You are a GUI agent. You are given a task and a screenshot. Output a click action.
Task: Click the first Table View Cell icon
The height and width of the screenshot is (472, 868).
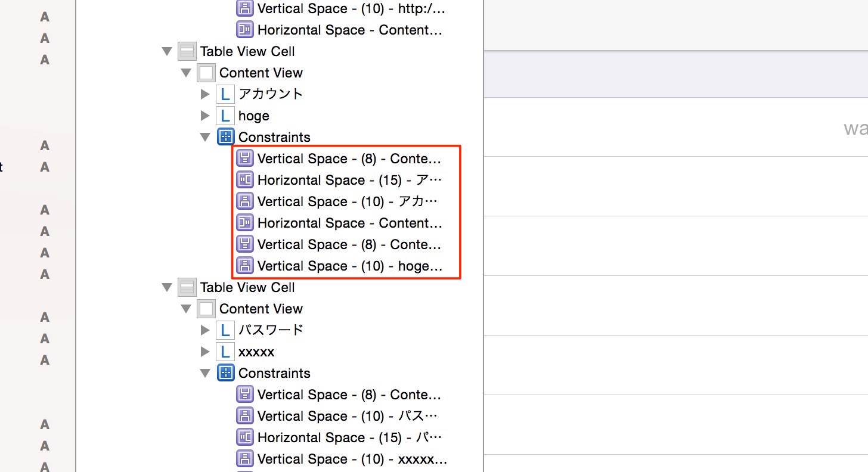pos(187,51)
